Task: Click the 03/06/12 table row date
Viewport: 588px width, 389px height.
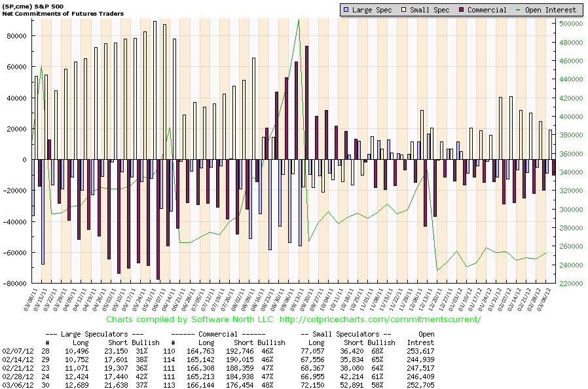Action: [18, 385]
